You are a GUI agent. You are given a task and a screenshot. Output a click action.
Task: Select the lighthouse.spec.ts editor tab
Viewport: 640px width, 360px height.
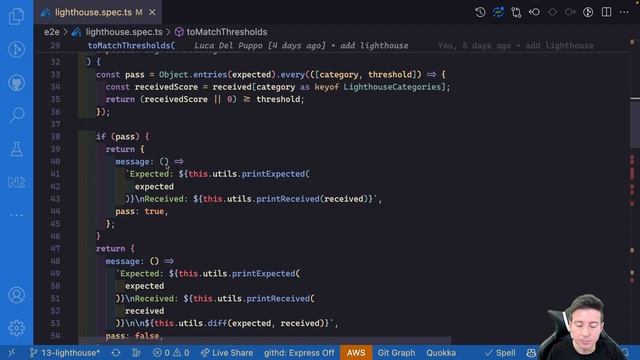98,12
